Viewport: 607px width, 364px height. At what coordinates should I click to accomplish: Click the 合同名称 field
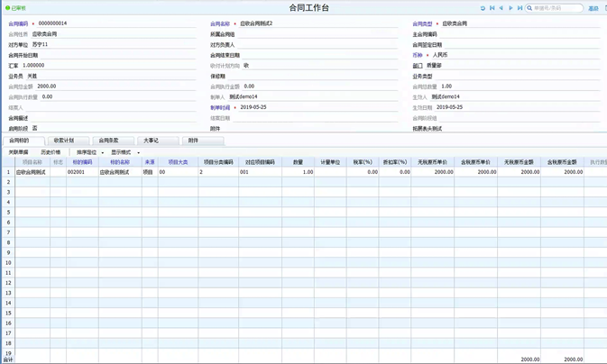coord(318,23)
